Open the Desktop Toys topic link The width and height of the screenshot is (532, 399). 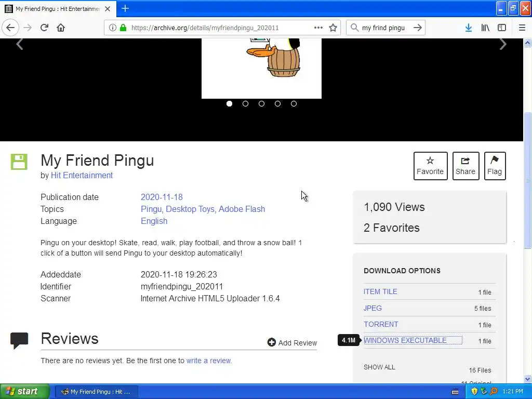pos(190,209)
